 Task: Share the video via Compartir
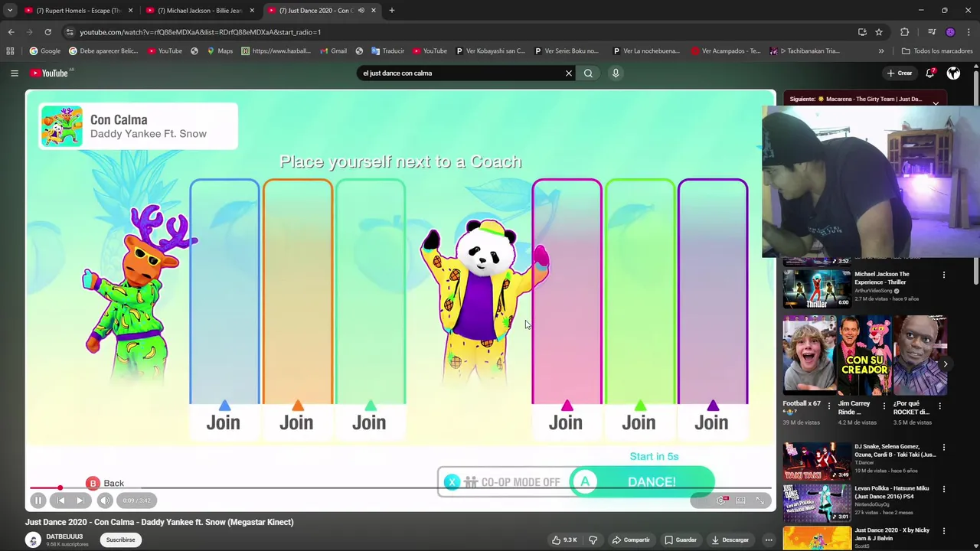[632, 540]
